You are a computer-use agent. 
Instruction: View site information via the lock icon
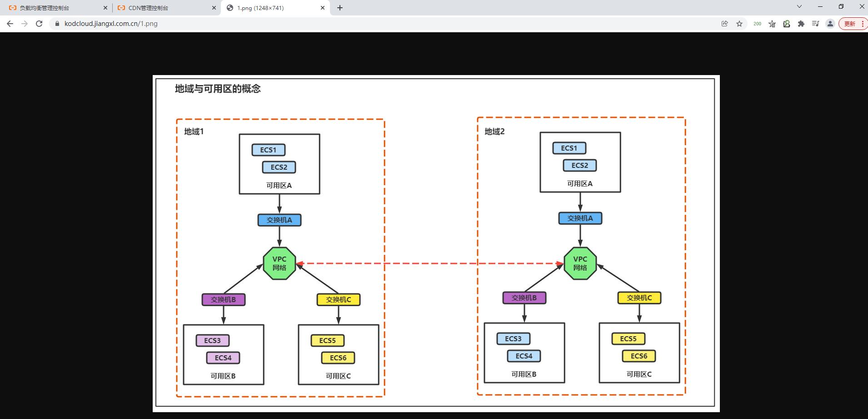pos(57,24)
